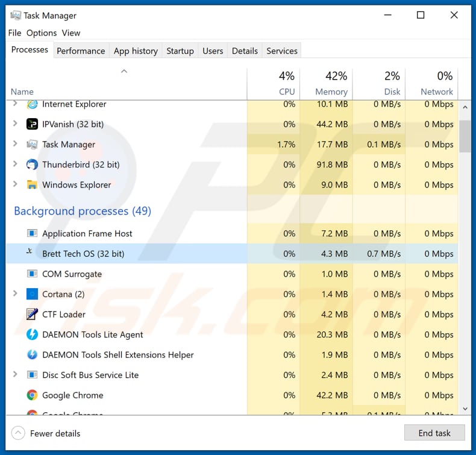Expand the Disc Soft Bus Service Lite entry

click(15, 375)
